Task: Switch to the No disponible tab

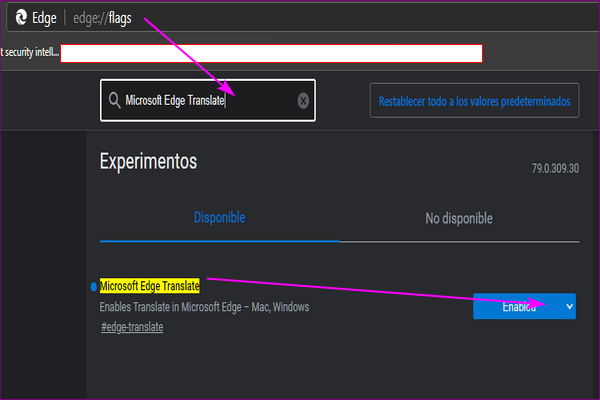Action: point(459,218)
